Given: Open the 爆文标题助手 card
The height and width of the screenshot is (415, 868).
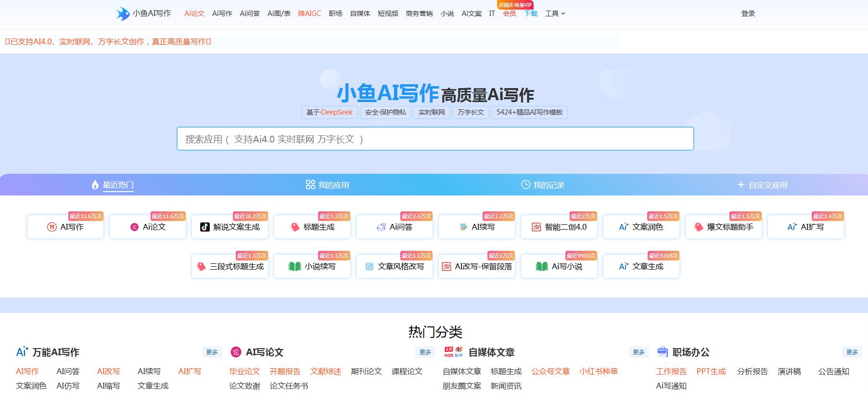Looking at the screenshot, I should pyautogui.click(x=724, y=227).
